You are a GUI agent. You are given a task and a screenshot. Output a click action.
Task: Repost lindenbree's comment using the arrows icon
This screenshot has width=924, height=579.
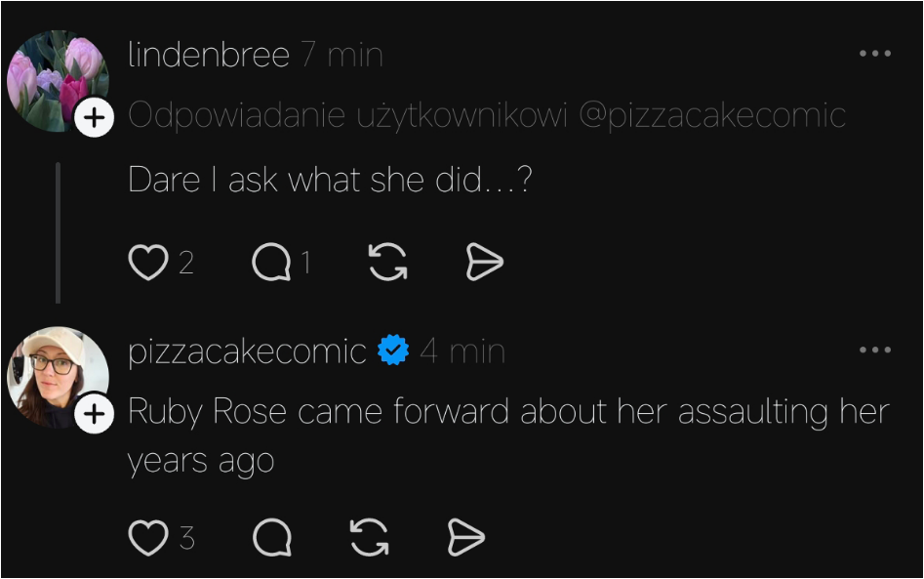[x=387, y=262]
